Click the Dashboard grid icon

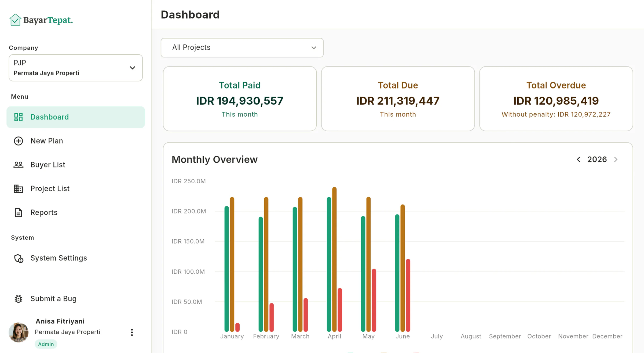click(x=18, y=117)
